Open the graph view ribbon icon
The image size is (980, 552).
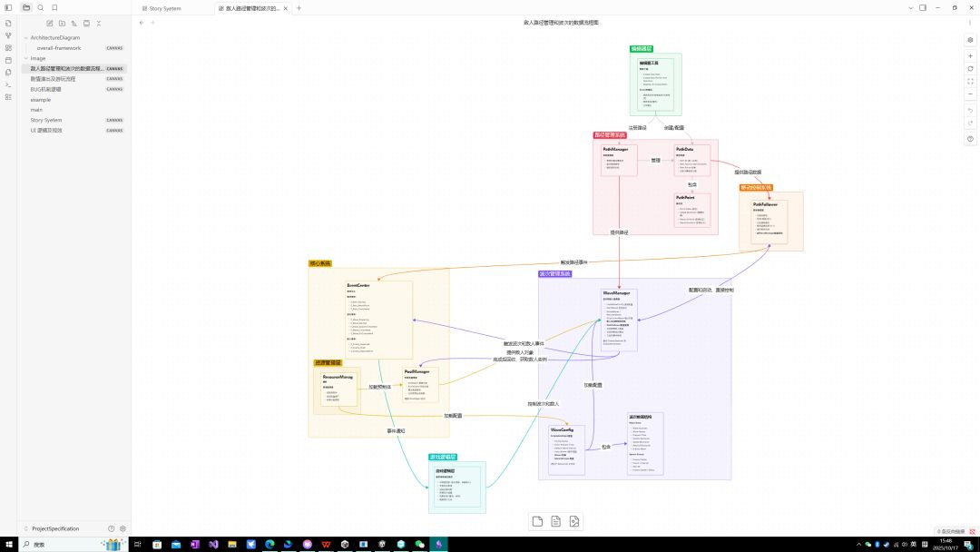pyautogui.click(x=8, y=35)
